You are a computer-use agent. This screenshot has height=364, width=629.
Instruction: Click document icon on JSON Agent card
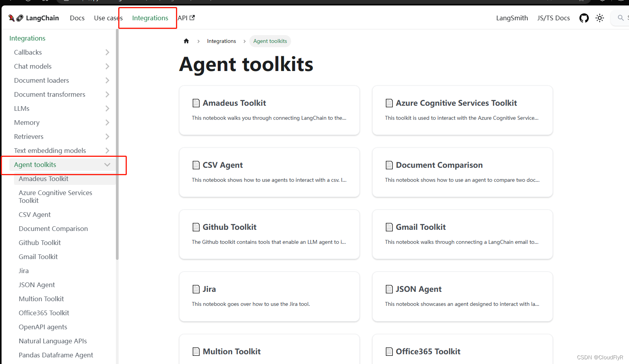tap(389, 289)
